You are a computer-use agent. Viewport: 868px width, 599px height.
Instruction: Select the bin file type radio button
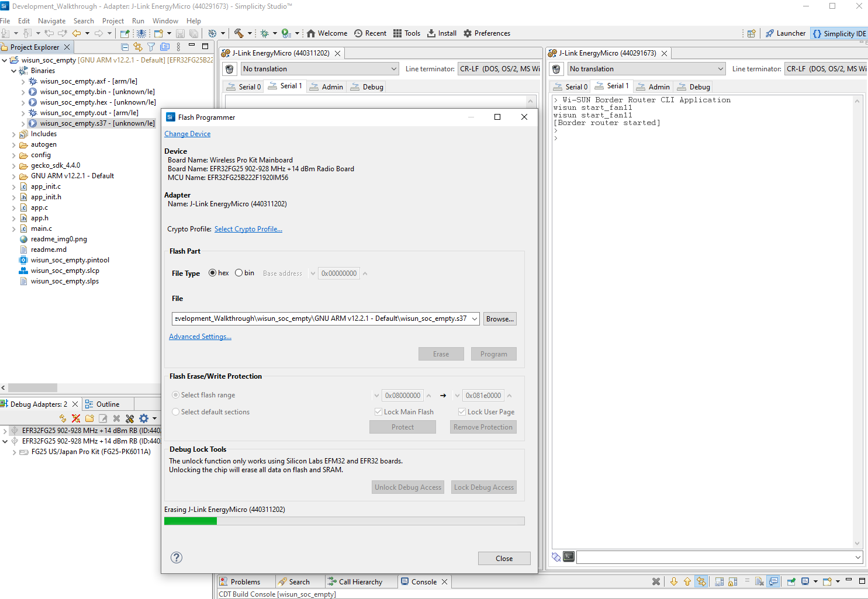[239, 273]
